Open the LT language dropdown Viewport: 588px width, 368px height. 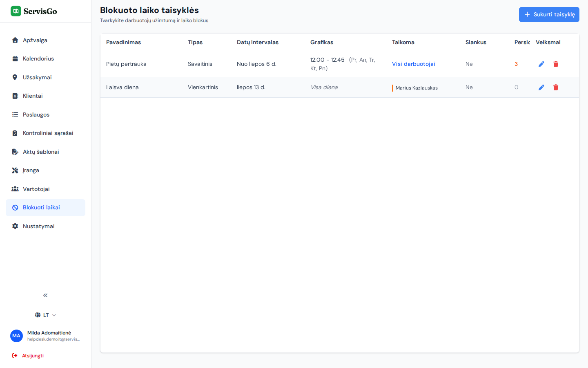[x=45, y=315]
